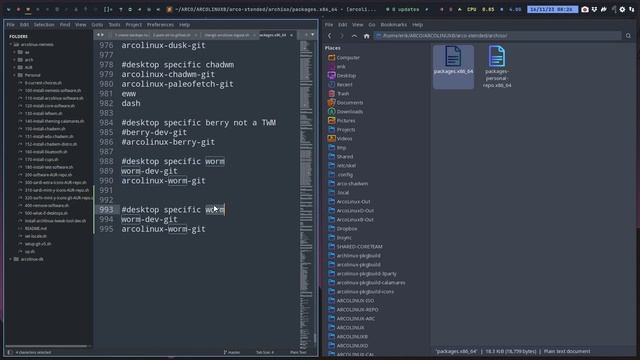Screen dimensions: 640x360
Task: Open 160-install-bluetooth.sh in sidebar
Action: pyautogui.click(x=46, y=152)
